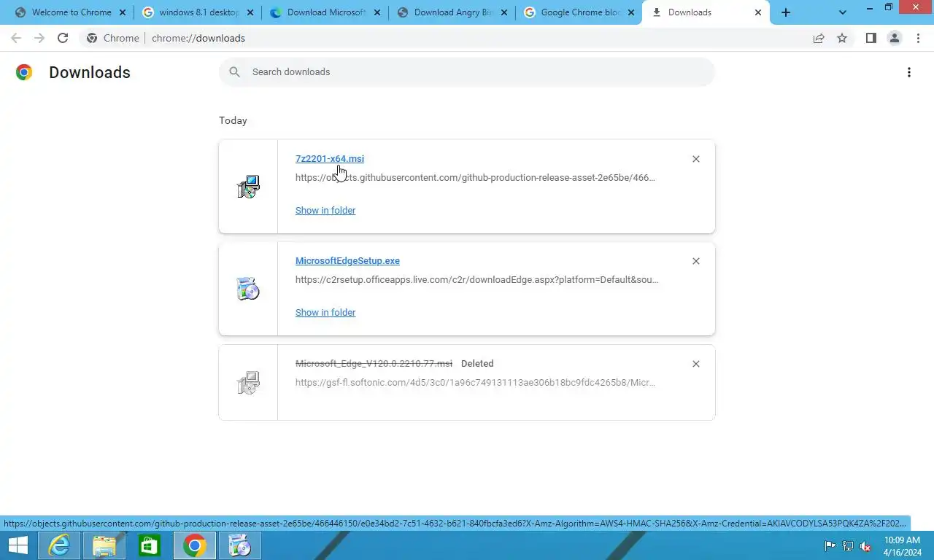Open the profile avatar icon

tap(895, 38)
